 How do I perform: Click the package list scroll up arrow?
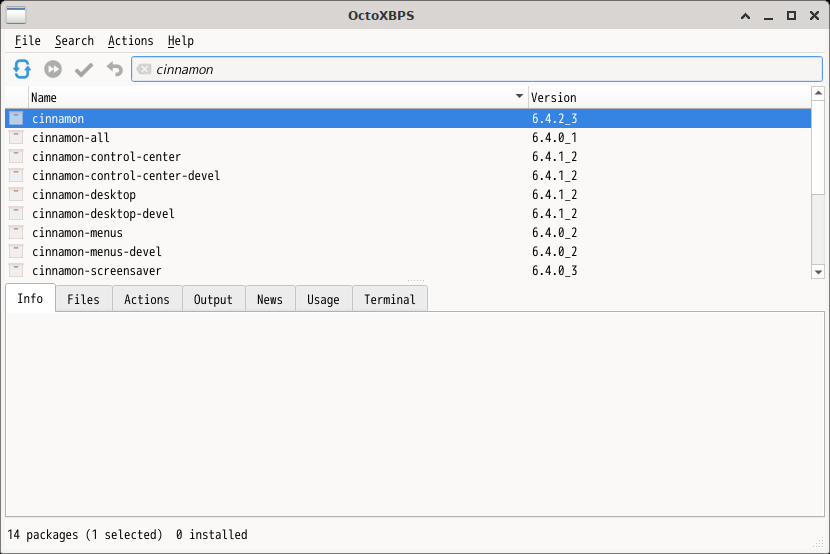click(818, 93)
